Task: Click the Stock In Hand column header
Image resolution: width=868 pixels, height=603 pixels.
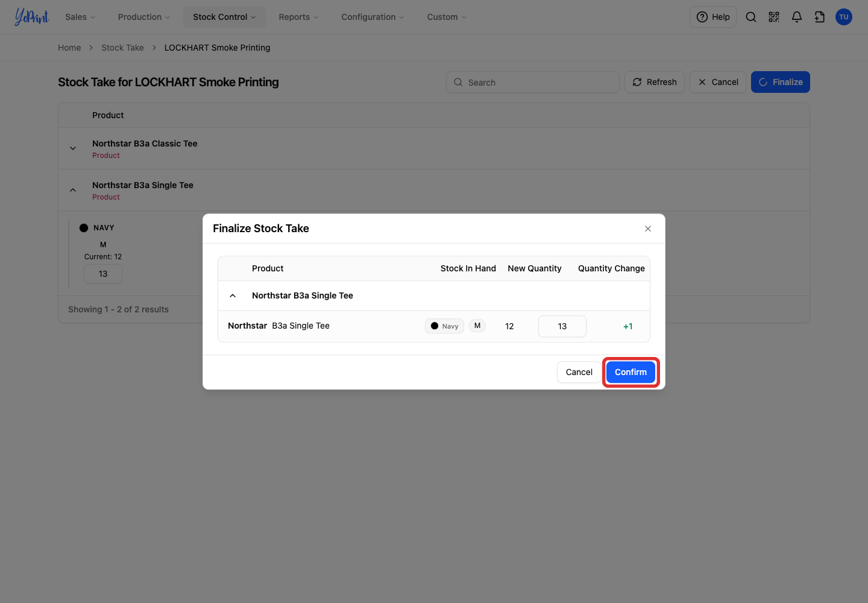Action: [468, 268]
